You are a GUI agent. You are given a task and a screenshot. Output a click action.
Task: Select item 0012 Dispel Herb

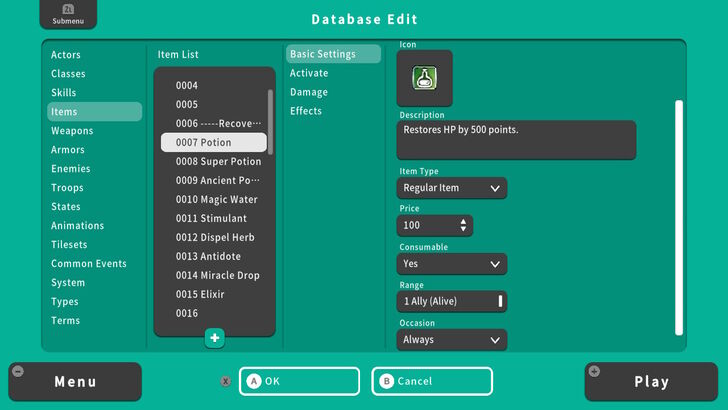coord(214,237)
